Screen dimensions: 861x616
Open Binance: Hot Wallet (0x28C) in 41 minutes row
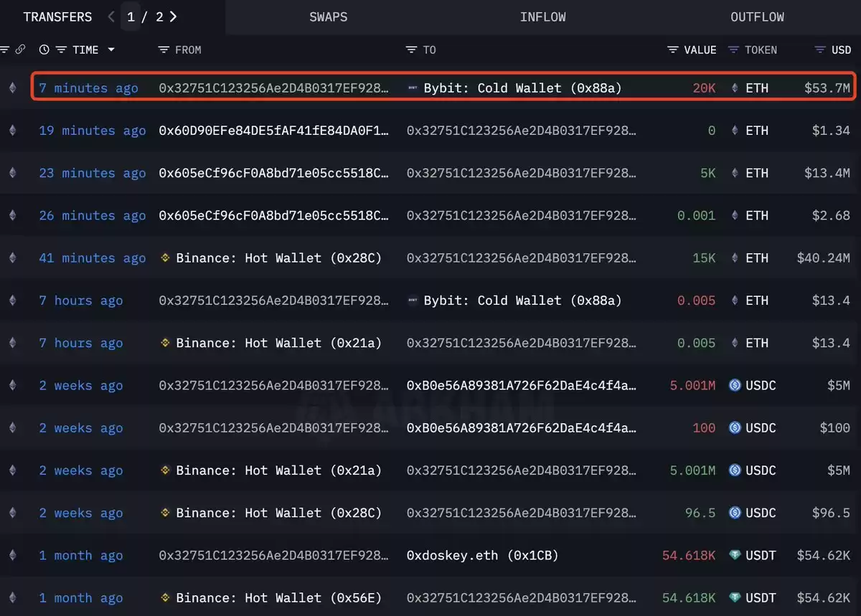coord(278,258)
